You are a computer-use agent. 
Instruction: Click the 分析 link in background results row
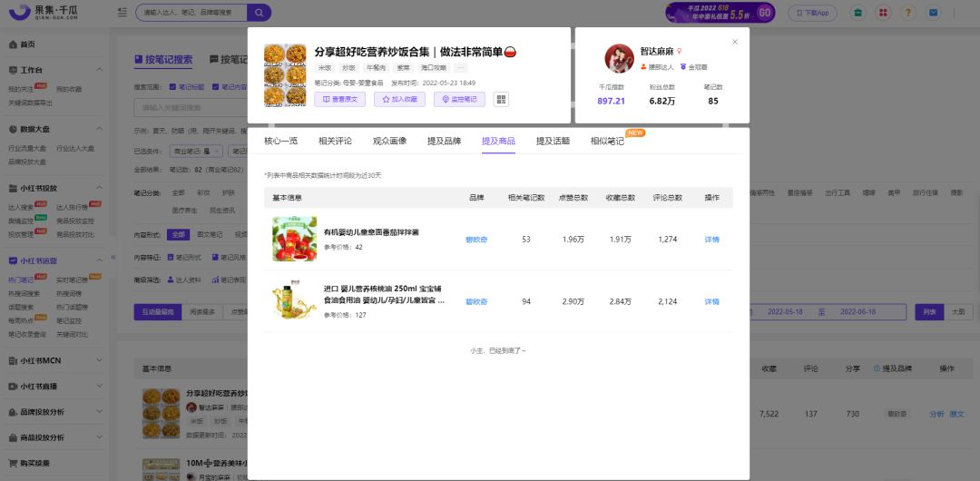coord(936,414)
